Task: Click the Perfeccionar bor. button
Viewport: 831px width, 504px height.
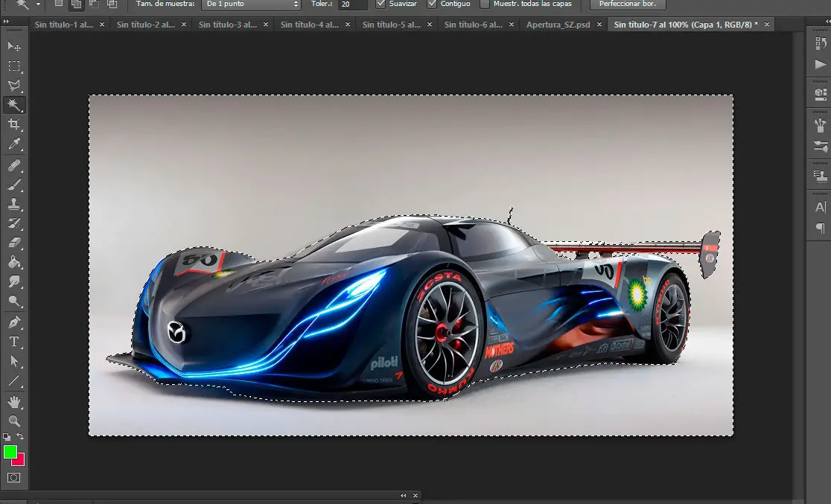Action: (x=627, y=4)
